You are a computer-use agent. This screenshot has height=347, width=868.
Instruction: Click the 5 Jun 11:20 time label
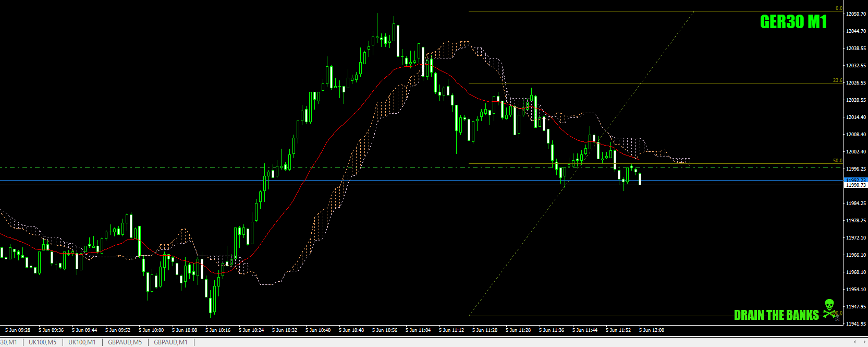click(485, 330)
